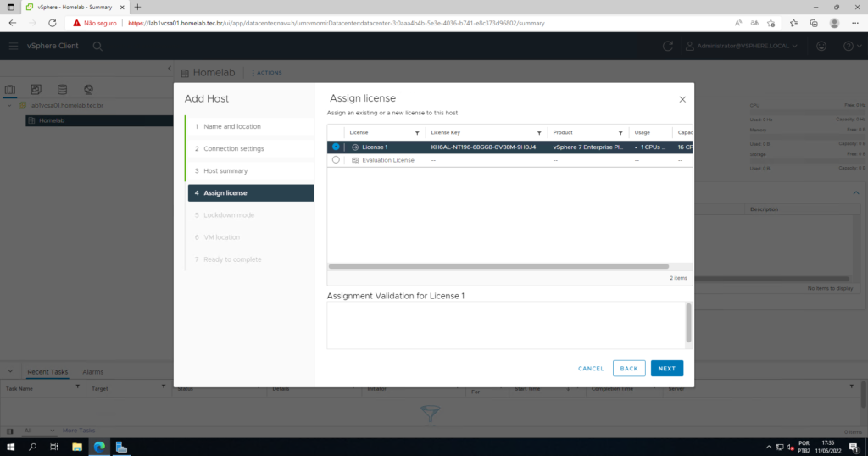Open the Windows notification center
Viewport: 868px width, 456px height.
[854, 448]
